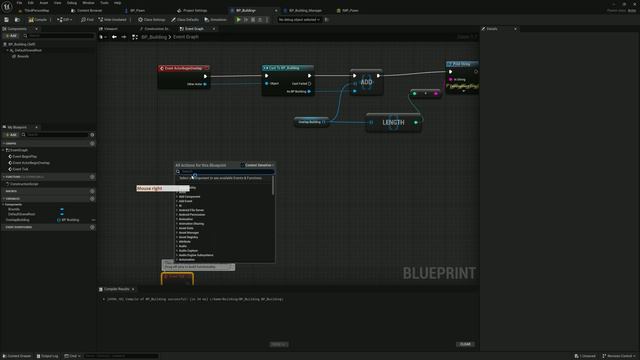Screen dimensions: 640x360
Task: Click the My Blueprint search field
Action: [55, 135]
